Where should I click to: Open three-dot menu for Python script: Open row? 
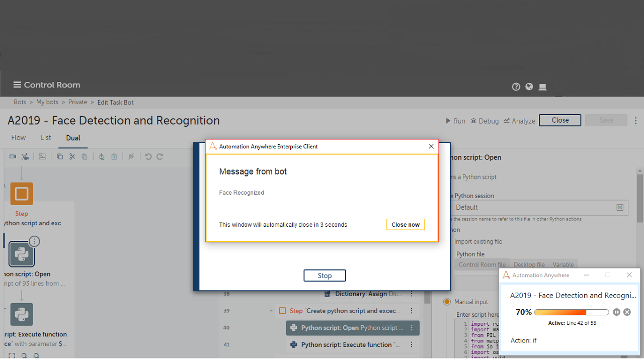coord(412,328)
